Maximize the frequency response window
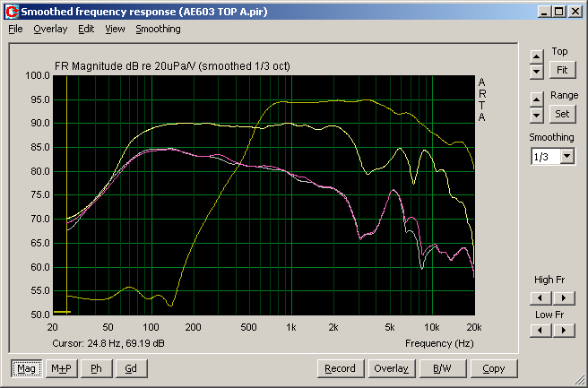 559,12
